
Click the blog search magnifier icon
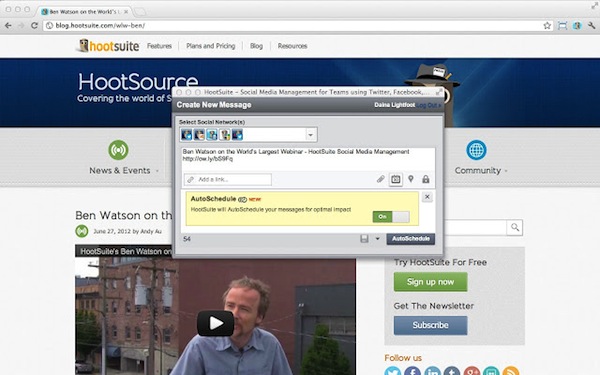tap(515, 228)
